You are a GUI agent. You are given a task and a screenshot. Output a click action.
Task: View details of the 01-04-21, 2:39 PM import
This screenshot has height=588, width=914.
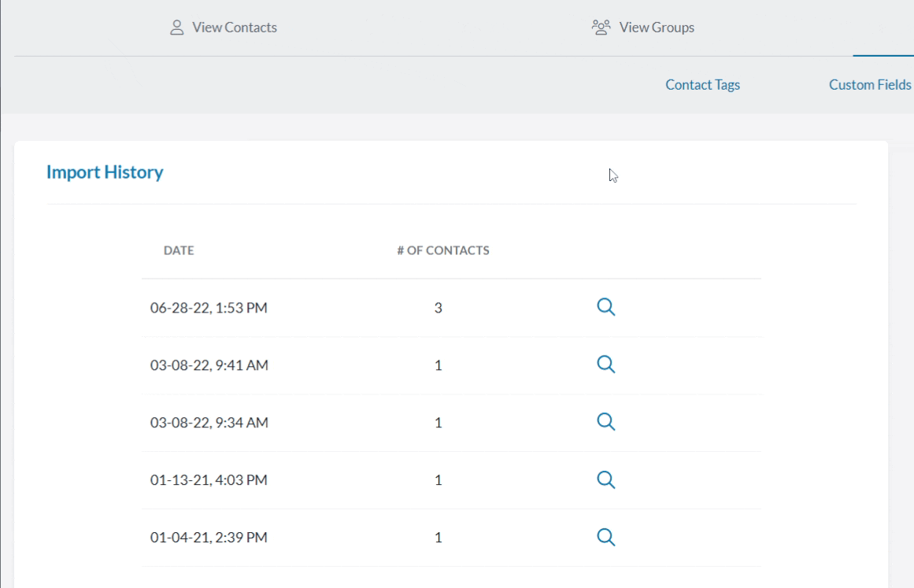(x=605, y=537)
